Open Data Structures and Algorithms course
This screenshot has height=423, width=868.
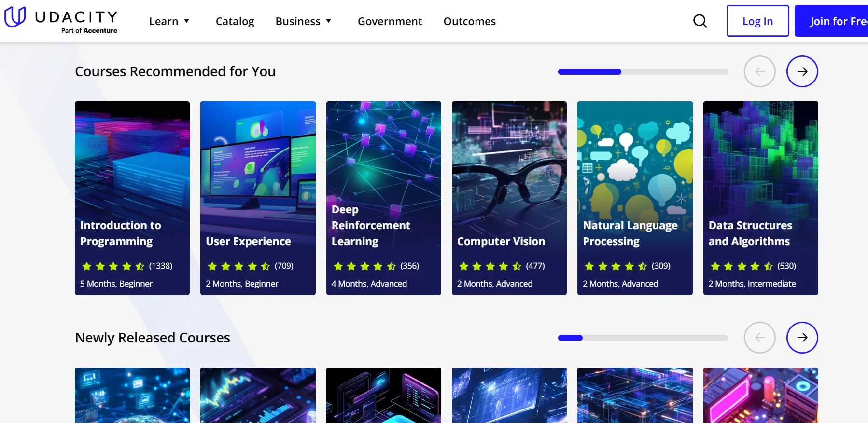click(x=760, y=198)
